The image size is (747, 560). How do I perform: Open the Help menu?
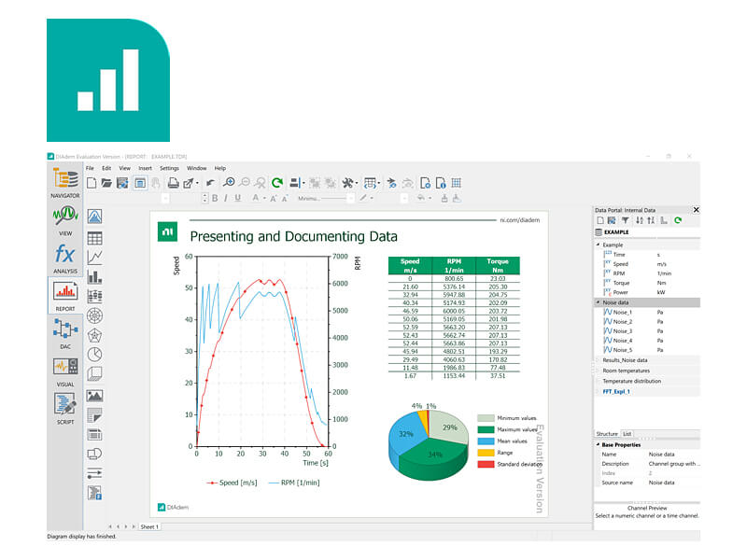219,168
